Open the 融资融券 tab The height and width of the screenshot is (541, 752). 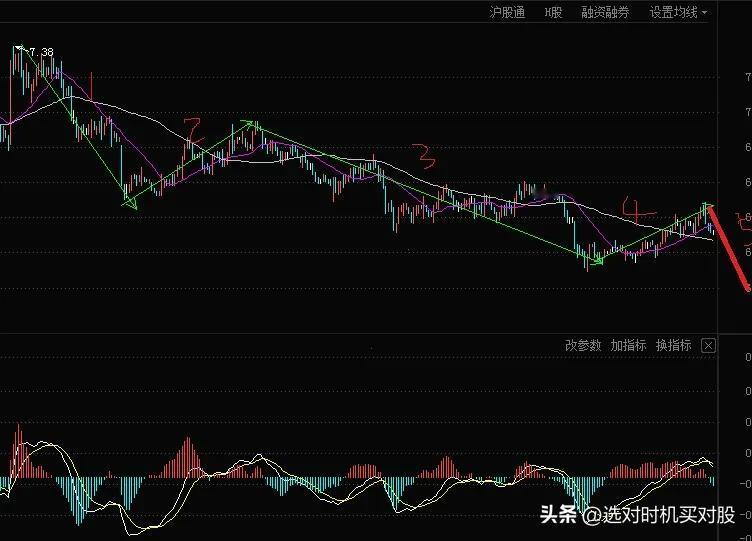[x=605, y=12]
